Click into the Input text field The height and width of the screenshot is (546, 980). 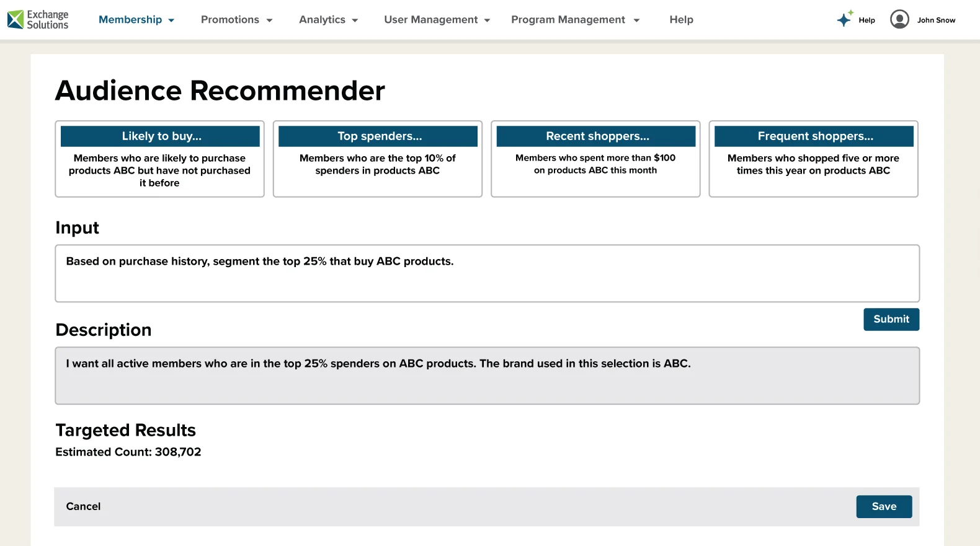click(487, 273)
